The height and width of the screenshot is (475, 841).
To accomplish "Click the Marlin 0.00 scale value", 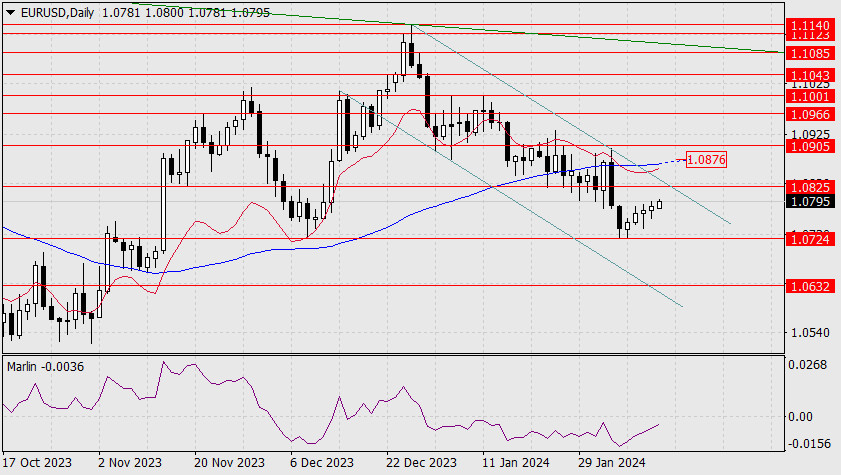I will pos(800,417).
